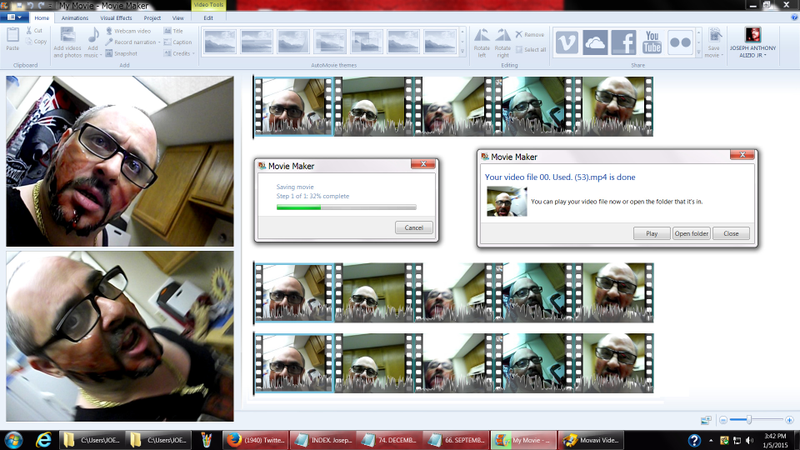The width and height of the screenshot is (800, 450).
Task: Expand the Record narration dropdown arrow
Action: pos(159,42)
